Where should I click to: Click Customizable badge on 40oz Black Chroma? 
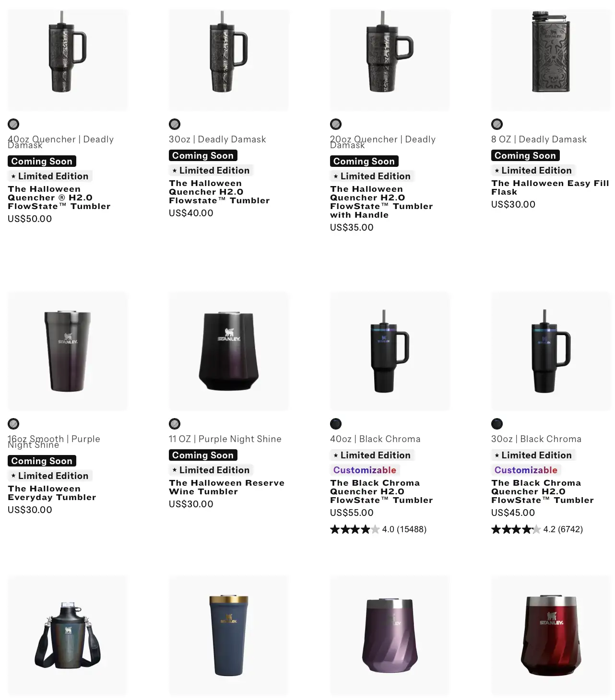(x=365, y=470)
